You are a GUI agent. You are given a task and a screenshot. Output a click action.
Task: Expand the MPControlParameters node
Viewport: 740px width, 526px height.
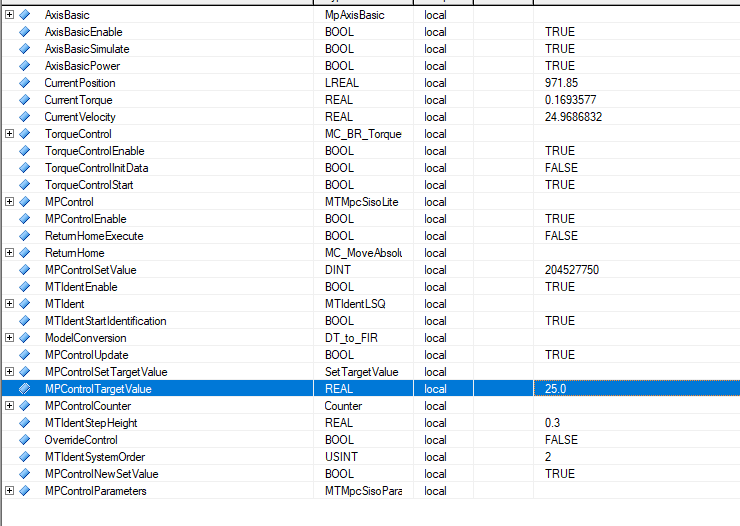click(9, 490)
